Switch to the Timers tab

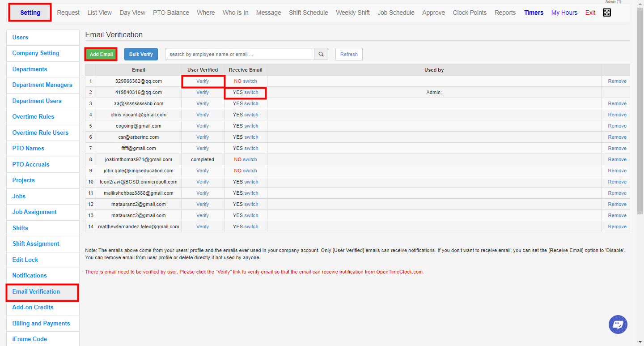(x=534, y=13)
